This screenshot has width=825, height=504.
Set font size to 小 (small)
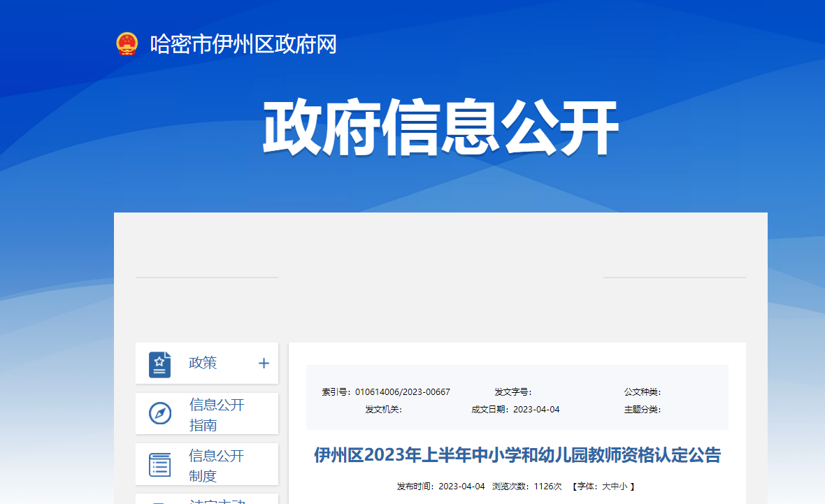coord(623,487)
